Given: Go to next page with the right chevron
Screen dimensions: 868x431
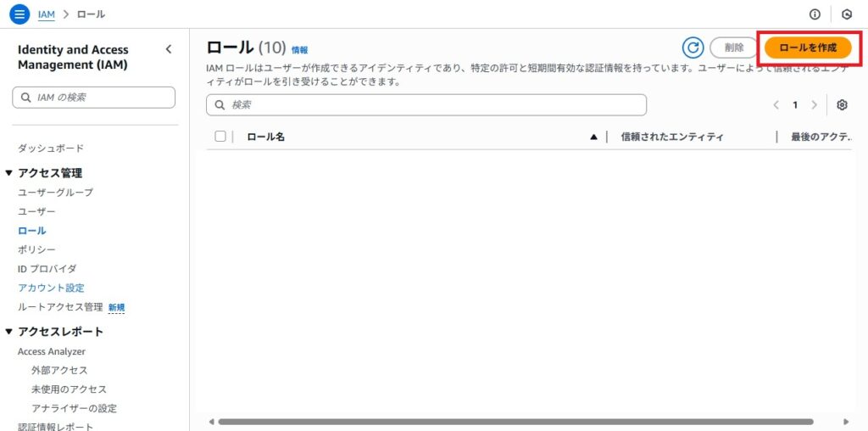Looking at the screenshot, I should coord(814,104).
